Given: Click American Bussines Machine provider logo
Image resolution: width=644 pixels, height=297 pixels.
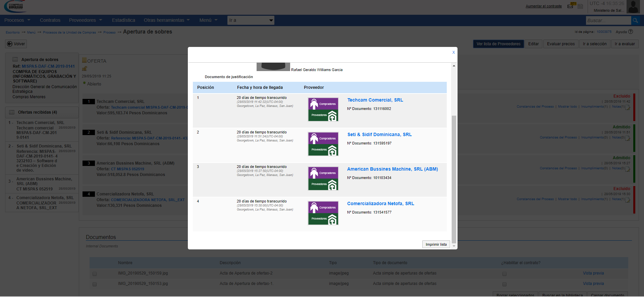Looking at the screenshot, I should pyautogui.click(x=323, y=179).
